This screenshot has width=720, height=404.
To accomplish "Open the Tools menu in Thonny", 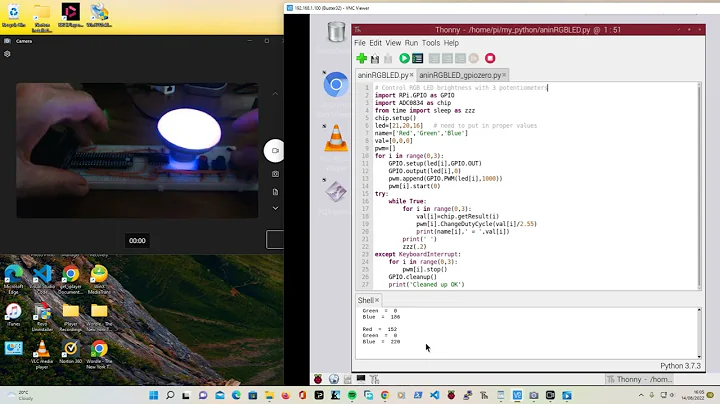I will point(430,43).
